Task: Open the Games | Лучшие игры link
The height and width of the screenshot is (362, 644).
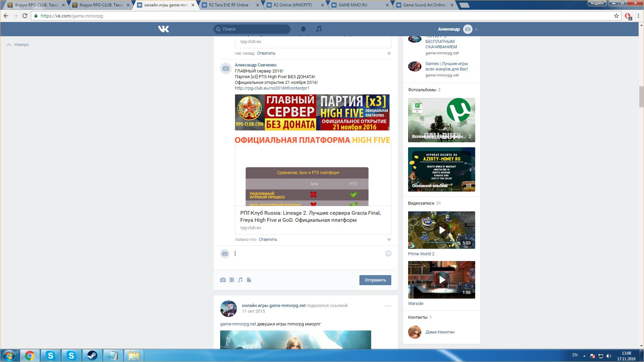Action: [x=447, y=66]
